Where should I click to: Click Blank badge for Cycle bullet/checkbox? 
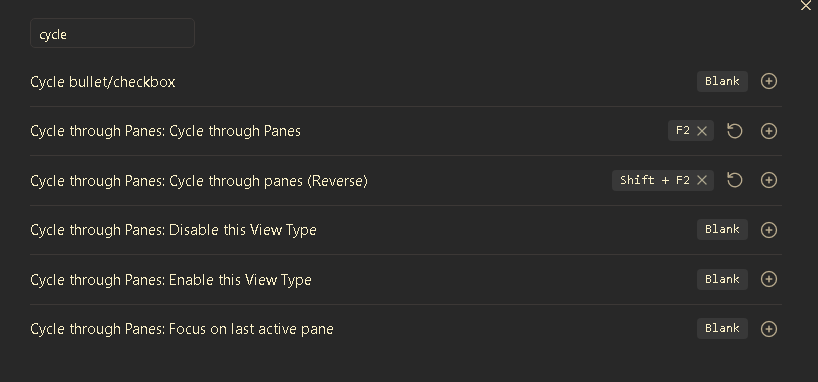[x=722, y=81]
